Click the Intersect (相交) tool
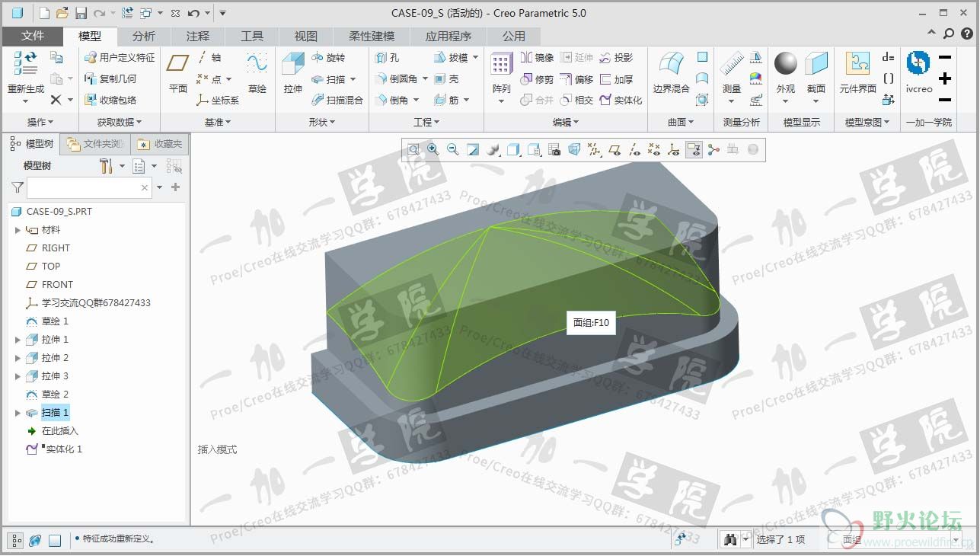980x556 pixels. 576,100
